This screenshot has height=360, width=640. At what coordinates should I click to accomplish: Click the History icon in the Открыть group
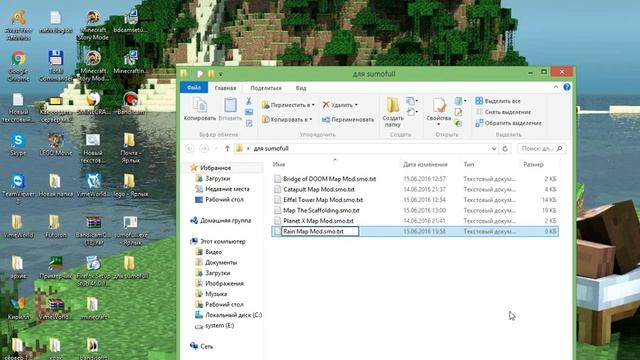coord(458,123)
